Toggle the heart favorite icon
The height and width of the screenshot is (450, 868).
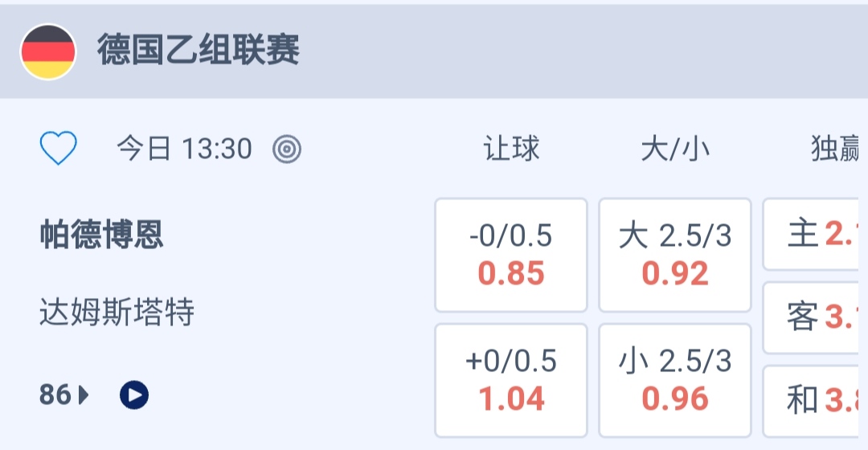click(x=59, y=149)
